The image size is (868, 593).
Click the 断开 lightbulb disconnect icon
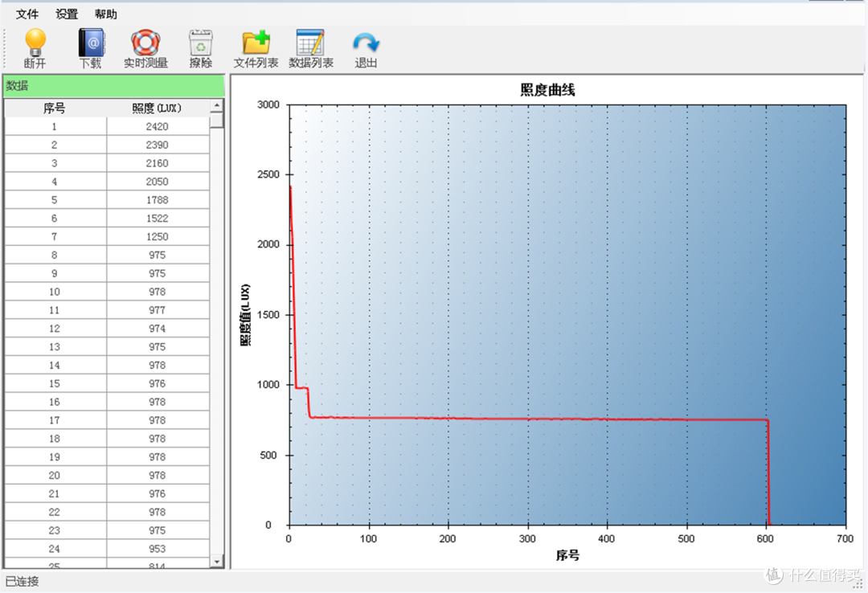pos(35,48)
